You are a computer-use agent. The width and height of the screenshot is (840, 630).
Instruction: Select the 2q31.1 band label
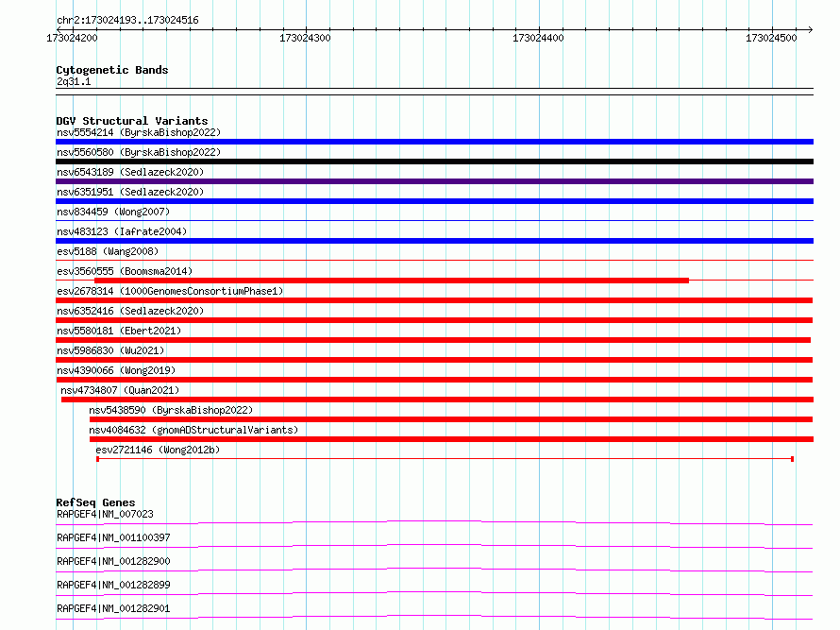point(74,81)
